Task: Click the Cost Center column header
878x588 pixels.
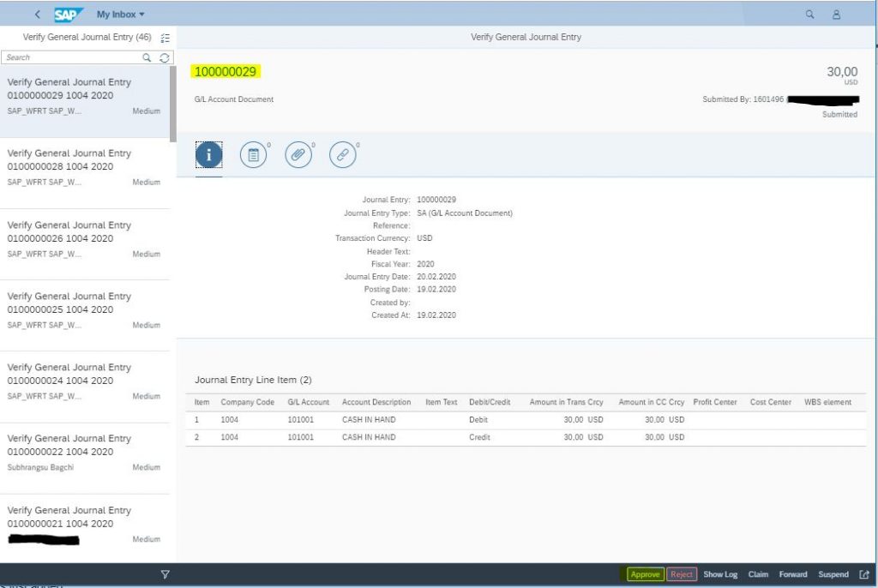Action: click(x=771, y=402)
